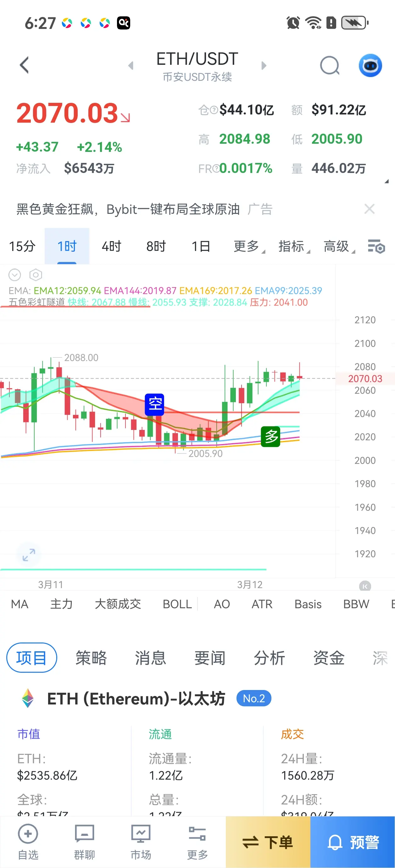Screen dimensions: 395x868
Task: Toggle the BOLL indicator
Action: (177, 604)
